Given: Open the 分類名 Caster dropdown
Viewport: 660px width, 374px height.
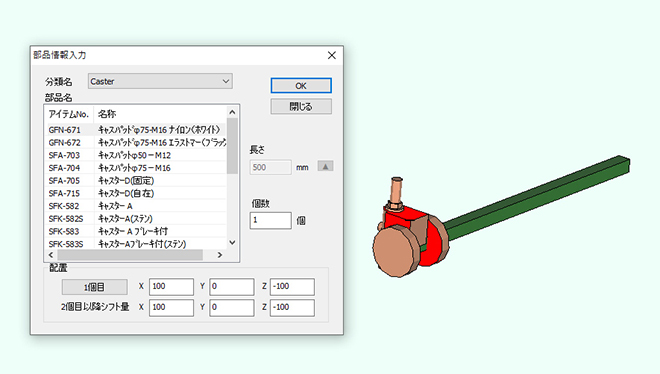Looking at the screenshot, I should pyautogui.click(x=160, y=81).
